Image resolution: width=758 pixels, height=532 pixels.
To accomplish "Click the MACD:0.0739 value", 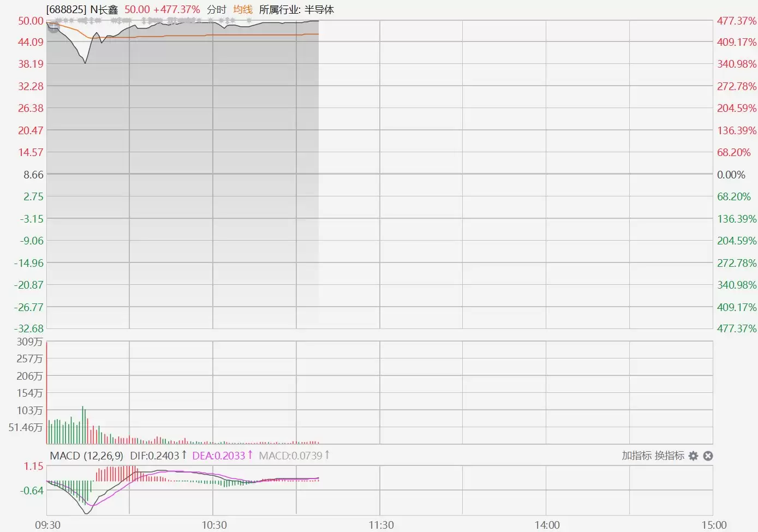I will 290,456.
